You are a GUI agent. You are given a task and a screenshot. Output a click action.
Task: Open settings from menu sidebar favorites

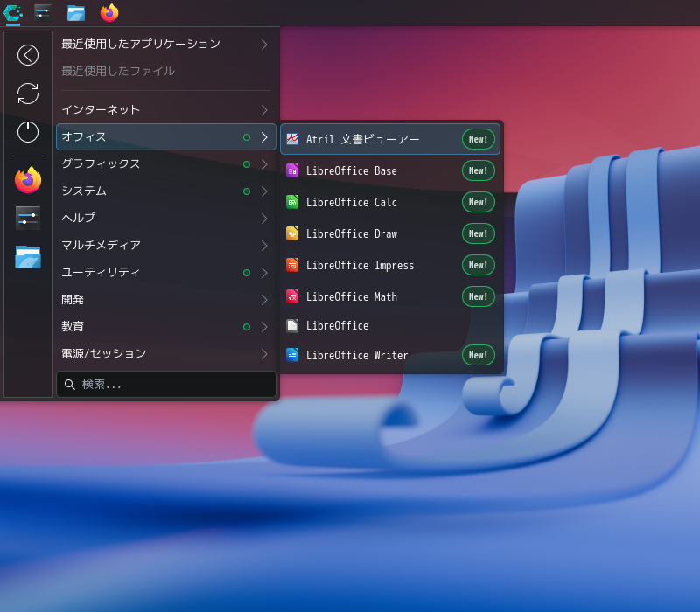tap(28, 218)
